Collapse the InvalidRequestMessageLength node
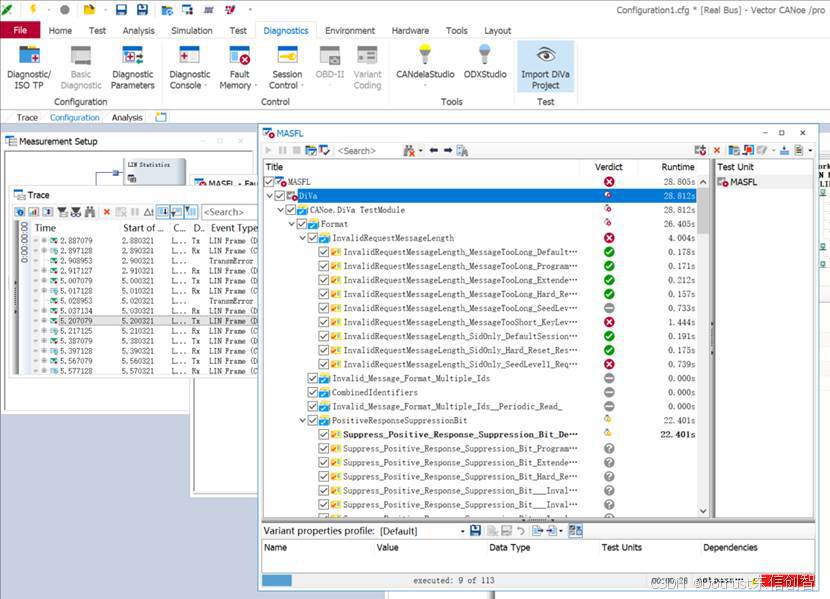 [303, 238]
